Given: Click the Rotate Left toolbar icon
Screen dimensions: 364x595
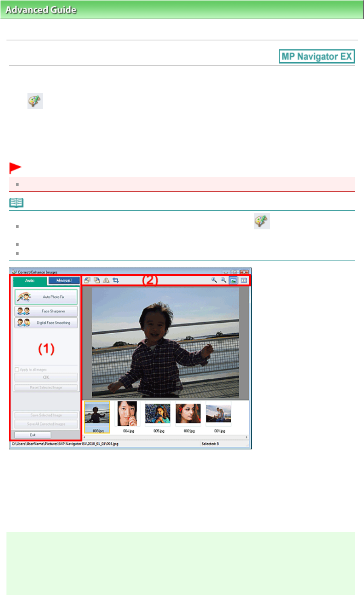Looking at the screenshot, I should pyautogui.click(x=87, y=280).
